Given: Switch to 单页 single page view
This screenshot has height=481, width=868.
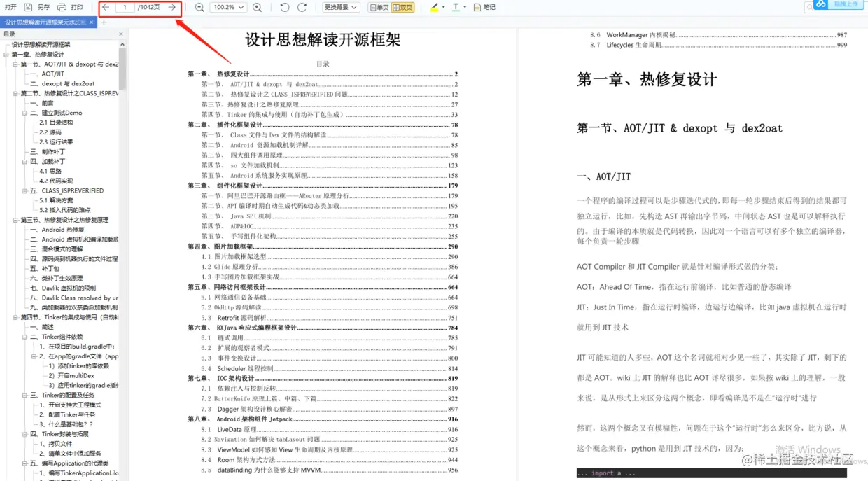Looking at the screenshot, I should point(379,7).
